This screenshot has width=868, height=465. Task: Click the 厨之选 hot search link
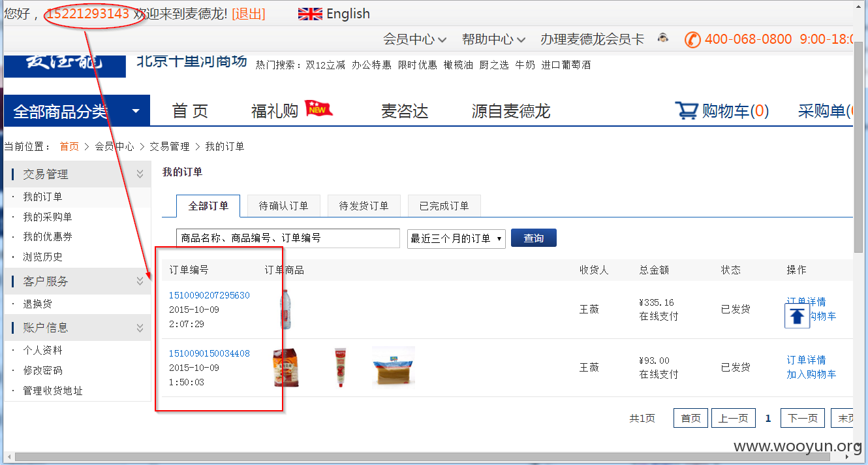tap(494, 65)
